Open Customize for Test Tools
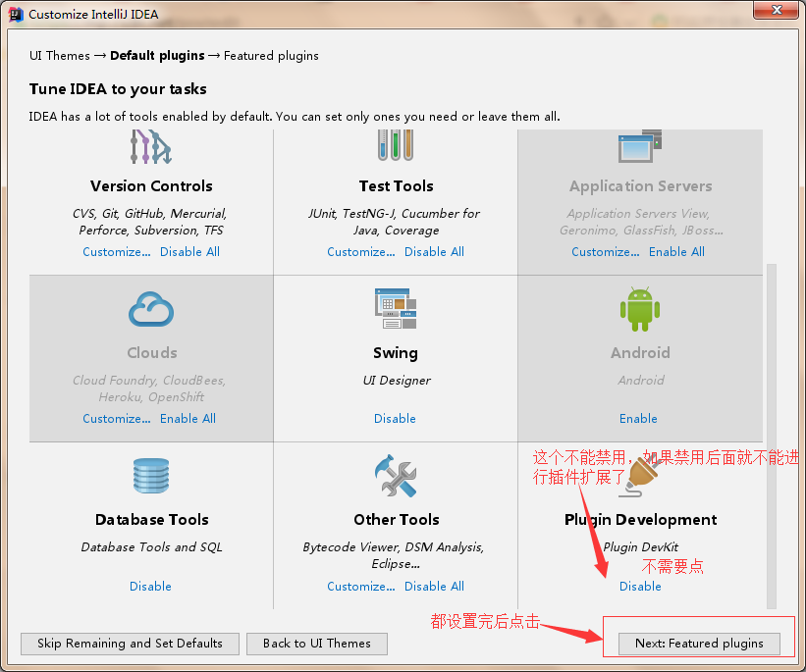 tap(361, 252)
